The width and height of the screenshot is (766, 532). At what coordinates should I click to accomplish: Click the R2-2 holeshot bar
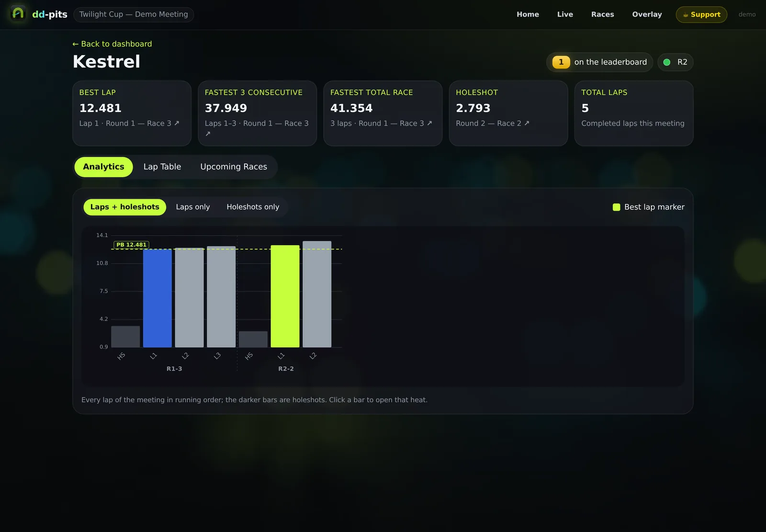[x=253, y=340]
